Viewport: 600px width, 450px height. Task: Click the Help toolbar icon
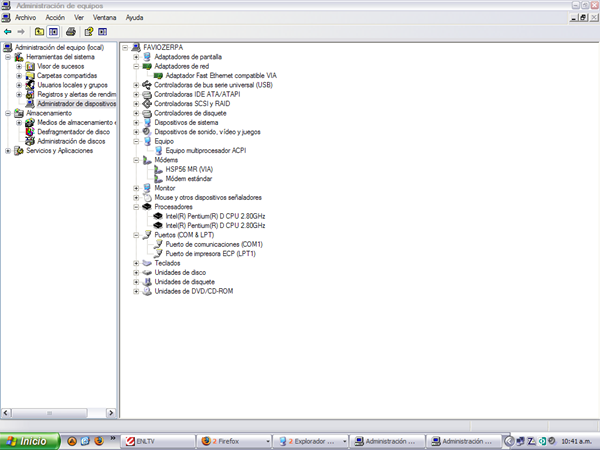click(x=88, y=32)
